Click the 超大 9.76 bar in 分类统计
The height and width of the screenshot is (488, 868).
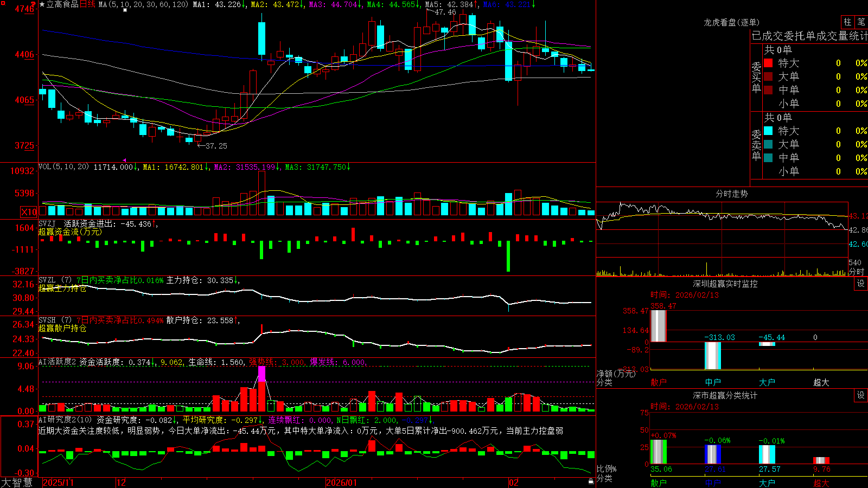coord(821,460)
